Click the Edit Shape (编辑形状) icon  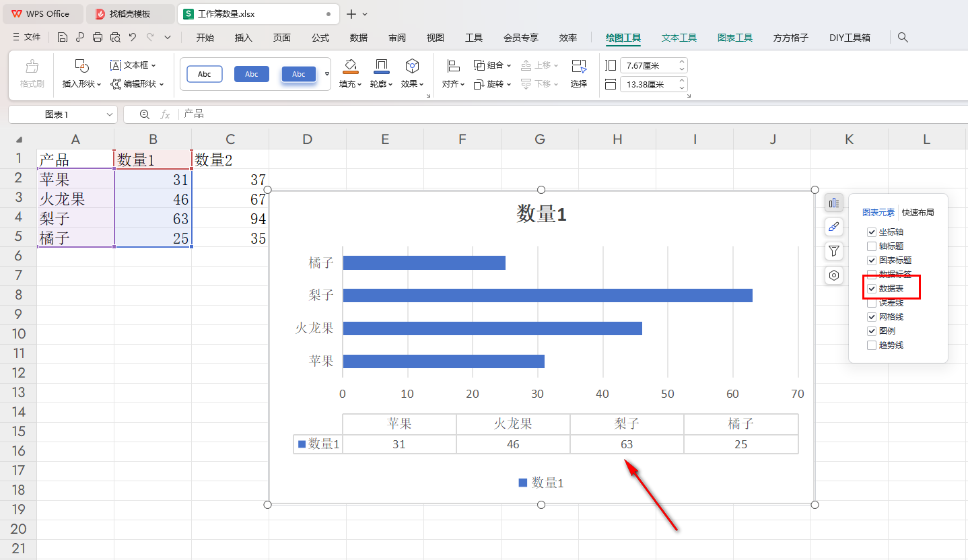coord(116,84)
